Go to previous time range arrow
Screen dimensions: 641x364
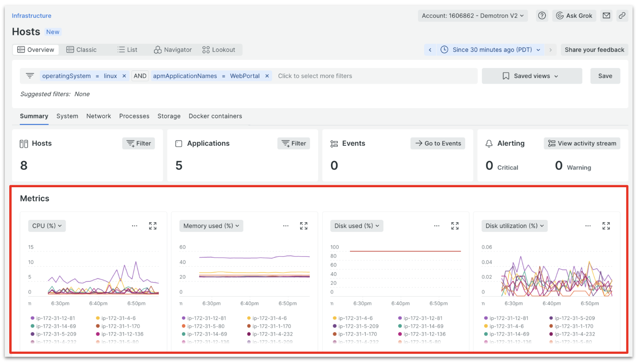coord(430,50)
